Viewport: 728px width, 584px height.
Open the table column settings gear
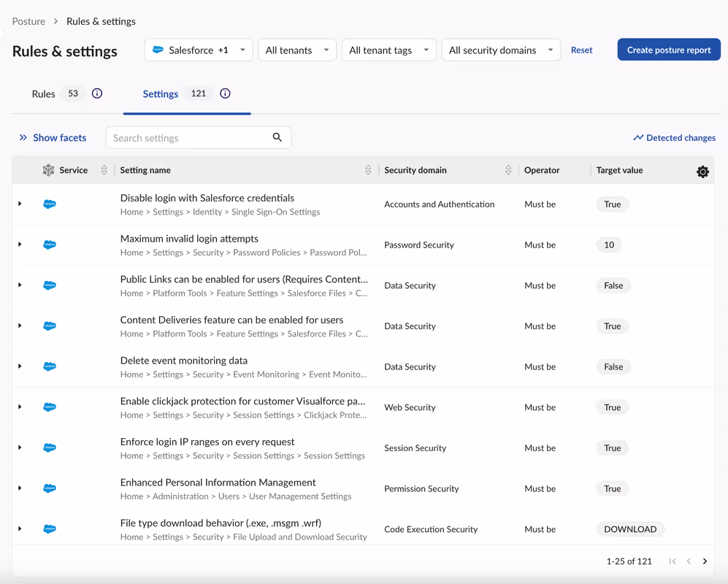[702, 172]
